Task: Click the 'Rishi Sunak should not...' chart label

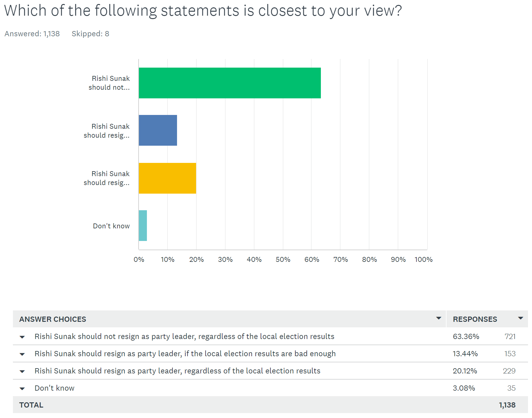Action: tap(109, 83)
